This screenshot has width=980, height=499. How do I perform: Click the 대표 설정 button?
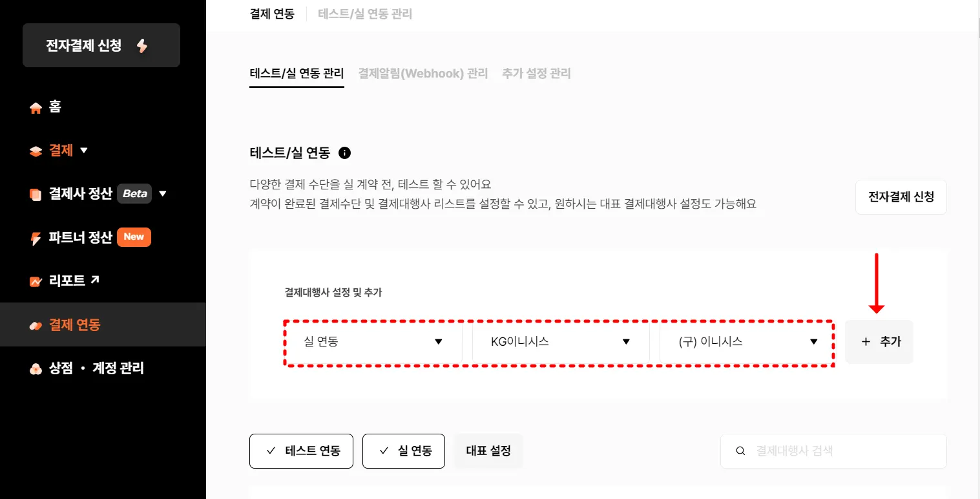[488, 451]
